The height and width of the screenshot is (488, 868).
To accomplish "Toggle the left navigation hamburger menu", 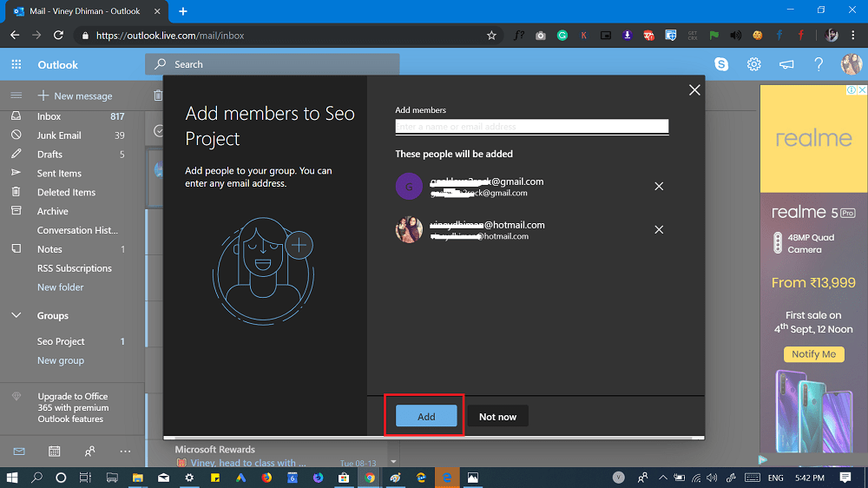I will [x=16, y=96].
